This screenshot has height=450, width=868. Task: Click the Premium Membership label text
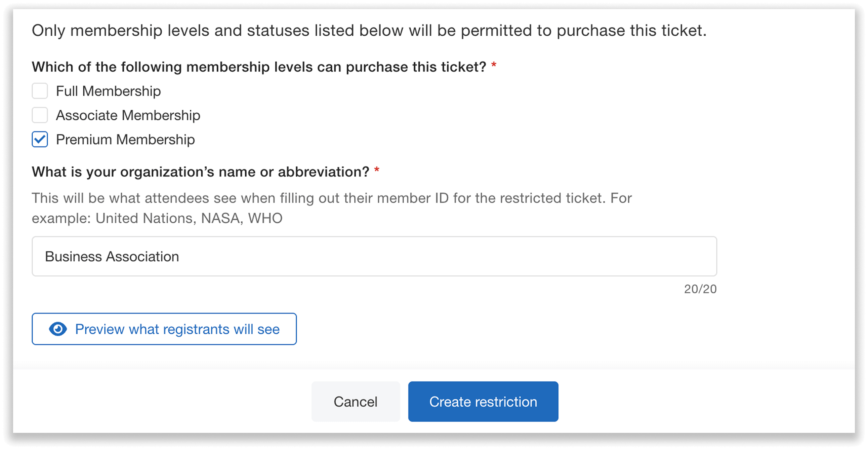pos(125,139)
